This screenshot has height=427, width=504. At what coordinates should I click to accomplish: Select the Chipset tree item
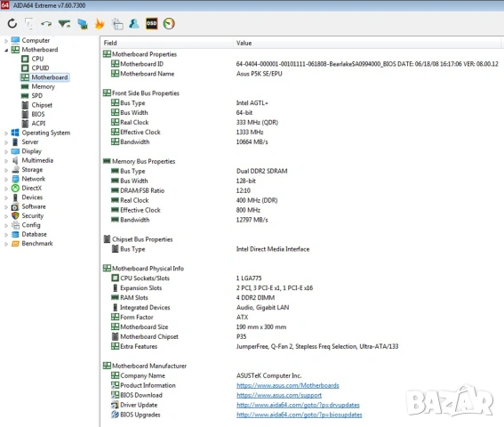pyautogui.click(x=42, y=105)
